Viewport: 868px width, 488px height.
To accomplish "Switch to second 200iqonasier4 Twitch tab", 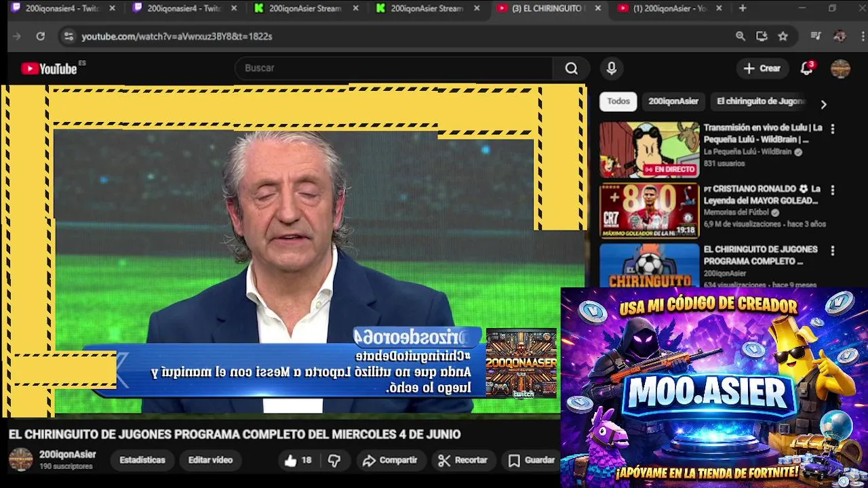I will coord(184,8).
